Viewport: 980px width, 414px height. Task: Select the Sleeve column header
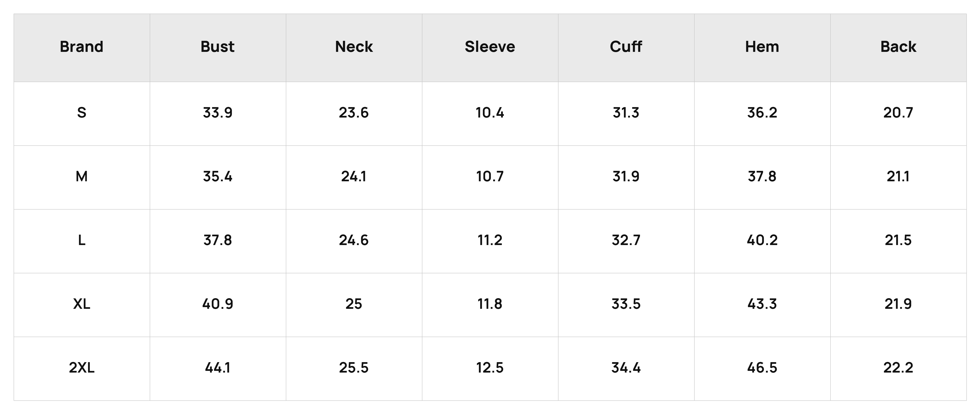pyautogui.click(x=490, y=47)
